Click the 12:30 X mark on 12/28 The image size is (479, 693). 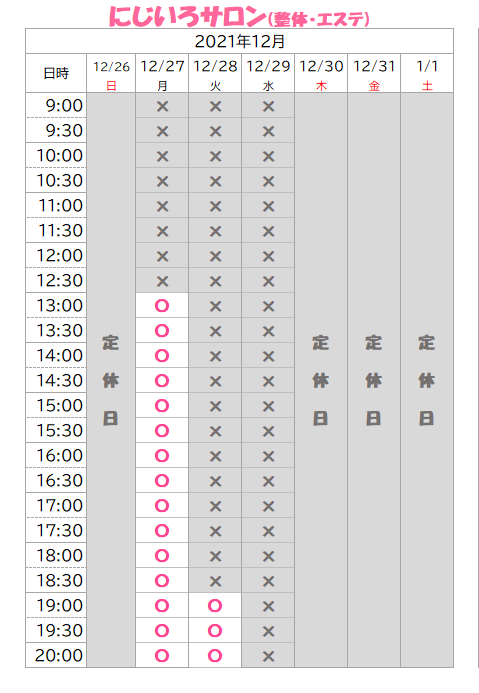click(215, 281)
